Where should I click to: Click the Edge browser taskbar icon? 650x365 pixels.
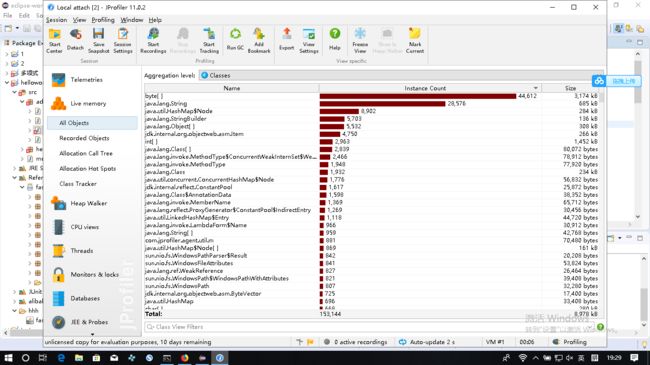61,358
